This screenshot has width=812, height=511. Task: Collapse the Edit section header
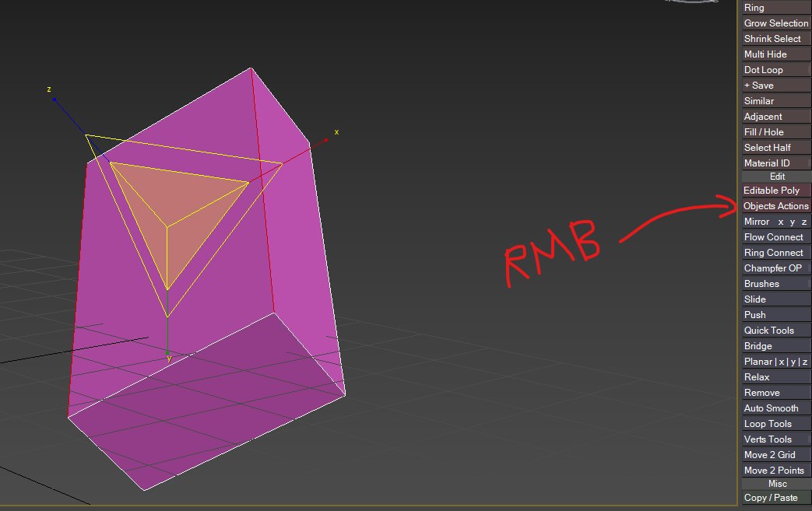pos(776,177)
